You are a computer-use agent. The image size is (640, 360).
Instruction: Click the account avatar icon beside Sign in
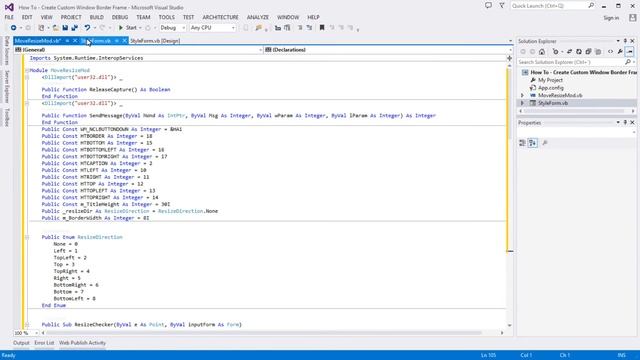click(x=633, y=18)
